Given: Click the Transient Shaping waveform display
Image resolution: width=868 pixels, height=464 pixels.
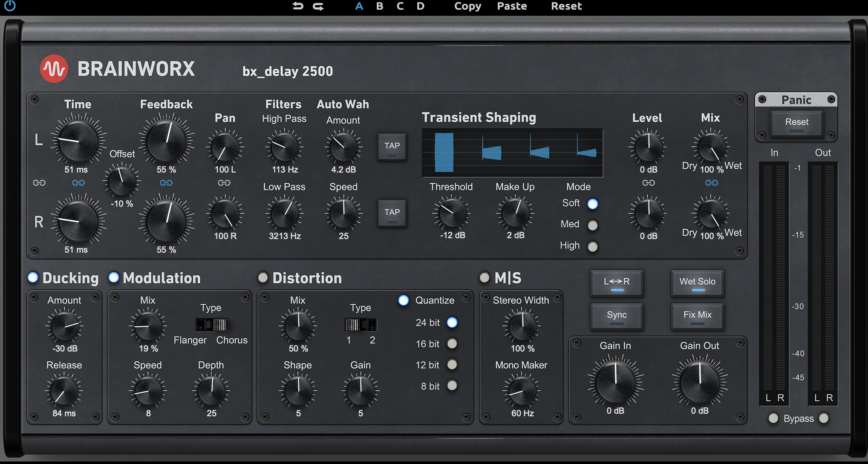Looking at the screenshot, I should tap(512, 153).
